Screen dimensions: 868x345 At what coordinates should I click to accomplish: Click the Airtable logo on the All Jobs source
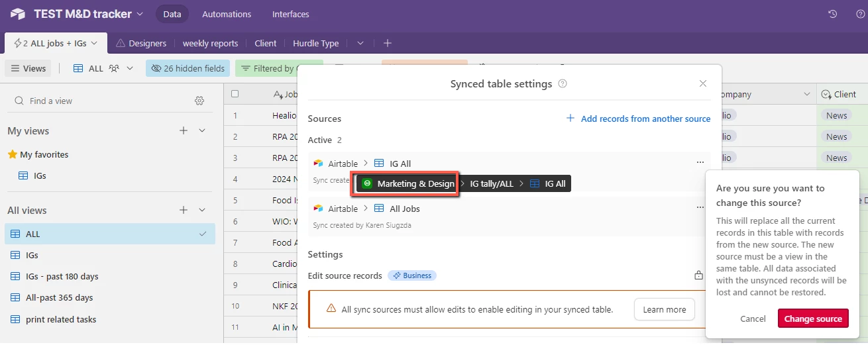(x=318, y=209)
